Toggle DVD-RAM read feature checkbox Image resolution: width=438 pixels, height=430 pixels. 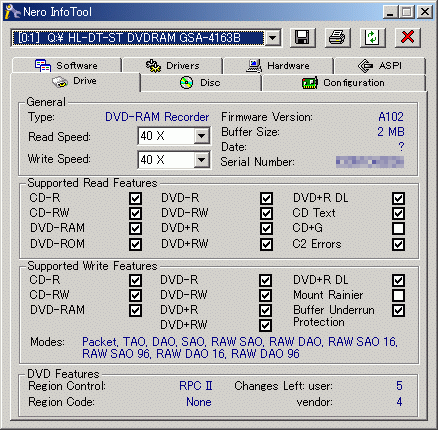(135, 229)
